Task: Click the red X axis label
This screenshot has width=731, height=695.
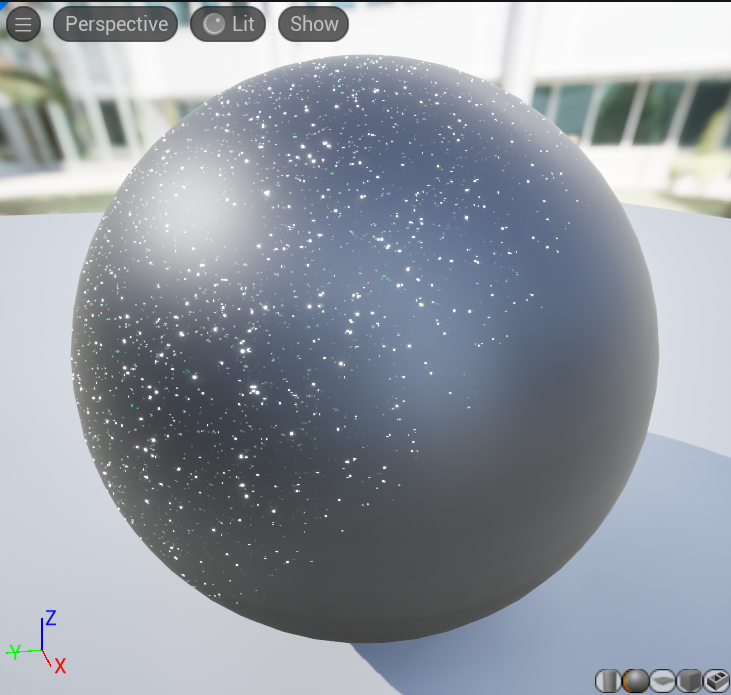Action: [x=60, y=666]
